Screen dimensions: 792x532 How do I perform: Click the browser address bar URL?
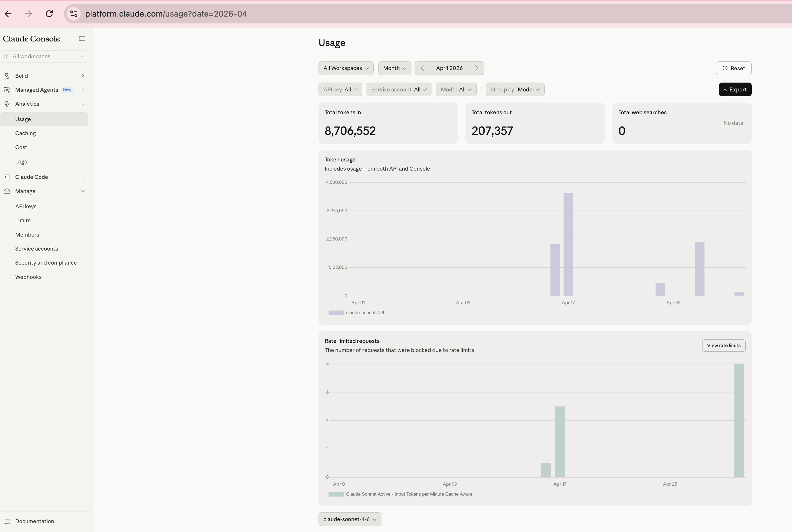166,14
